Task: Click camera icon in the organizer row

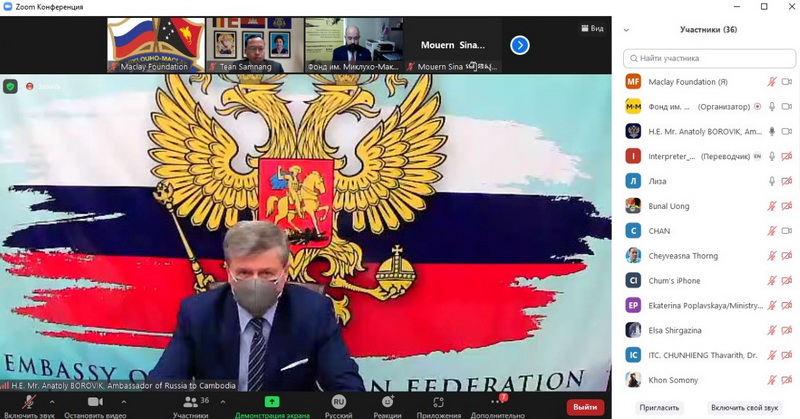Action: 787,107
